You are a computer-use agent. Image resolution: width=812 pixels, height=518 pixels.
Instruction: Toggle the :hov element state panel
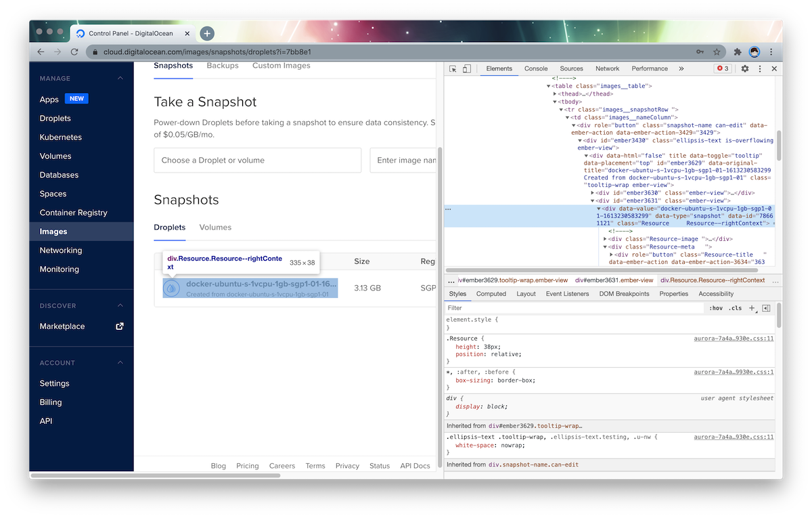(x=715, y=308)
